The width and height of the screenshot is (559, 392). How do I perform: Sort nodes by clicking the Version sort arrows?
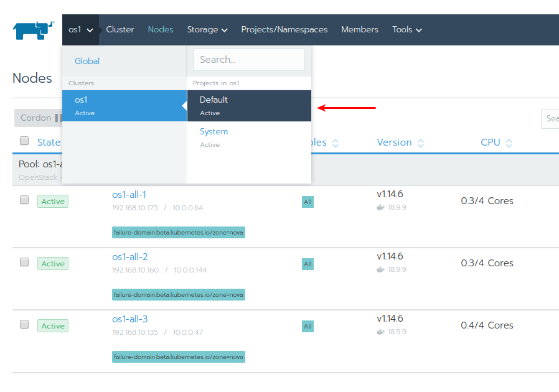coord(421,142)
